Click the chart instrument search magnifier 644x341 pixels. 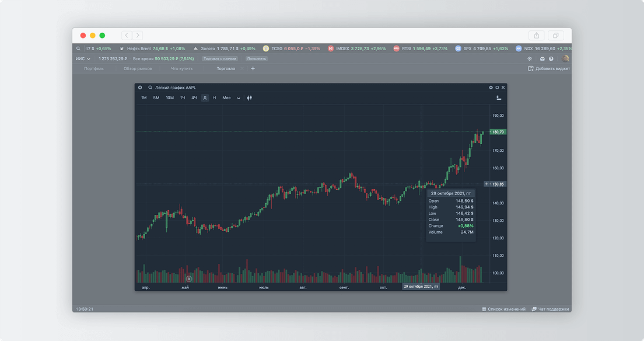click(x=150, y=88)
